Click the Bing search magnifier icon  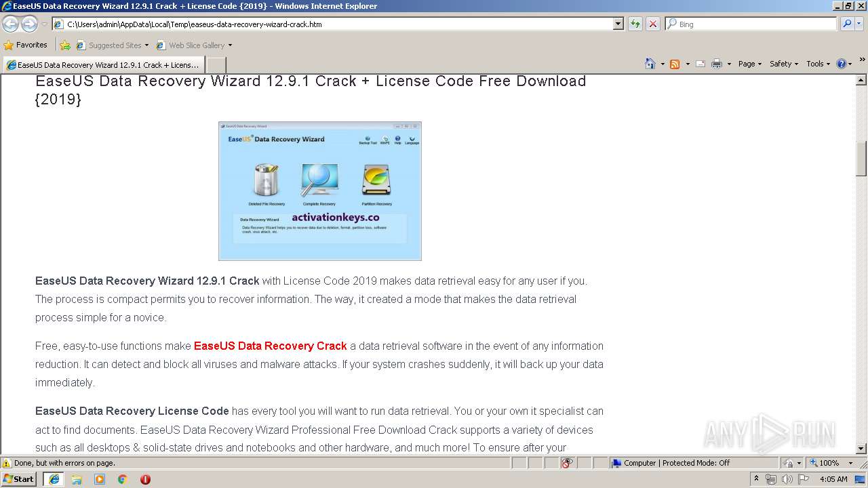click(x=846, y=24)
